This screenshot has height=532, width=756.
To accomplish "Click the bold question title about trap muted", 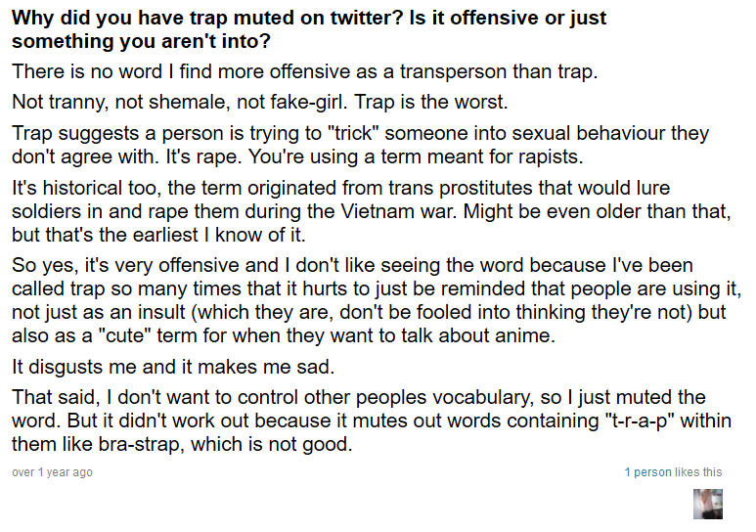I will [309, 29].
